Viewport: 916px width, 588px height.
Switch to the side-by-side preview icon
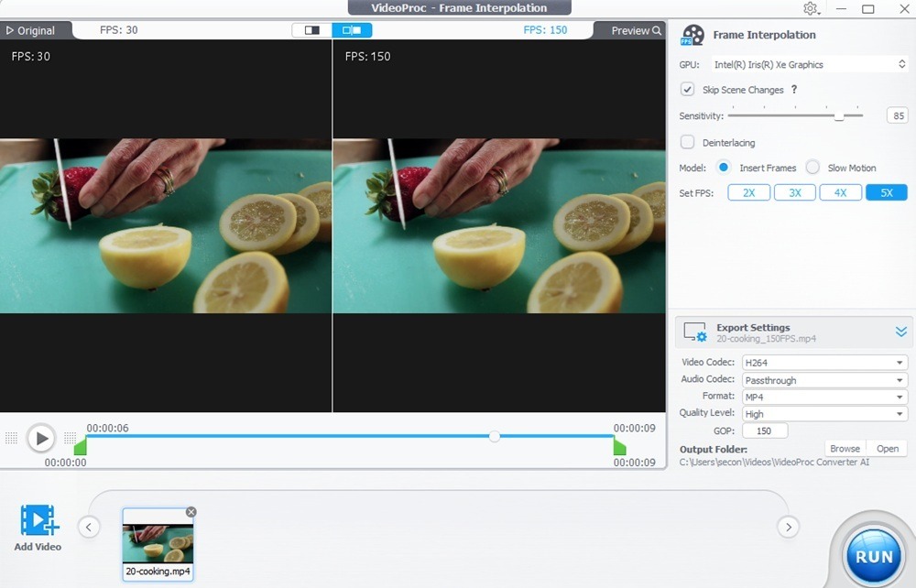click(x=352, y=29)
